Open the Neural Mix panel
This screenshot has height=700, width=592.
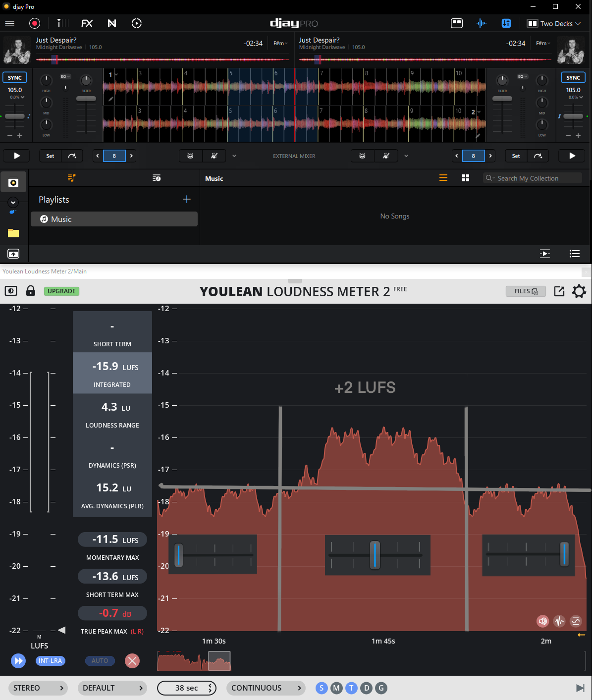(112, 23)
